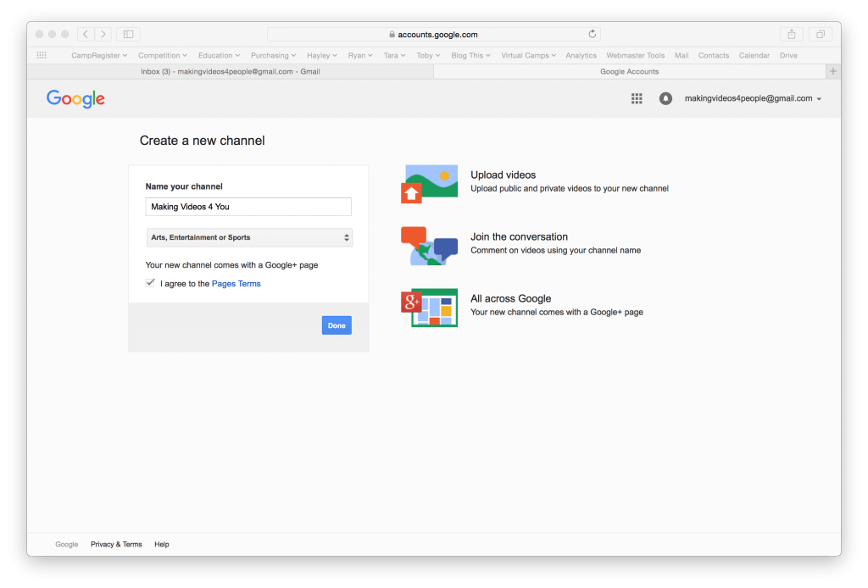Expand the Toby bookmarks folder
This screenshot has height=588, width=868.
428,55
